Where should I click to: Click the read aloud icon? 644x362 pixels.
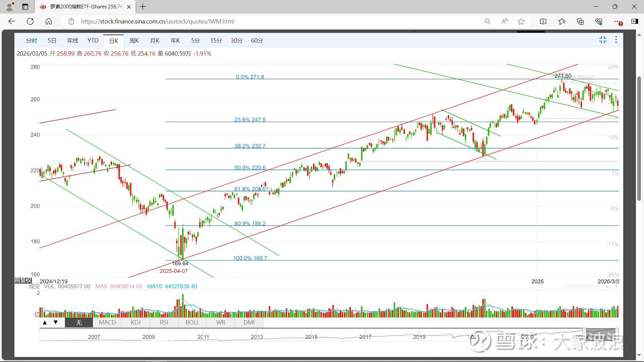tap(504, 21)
